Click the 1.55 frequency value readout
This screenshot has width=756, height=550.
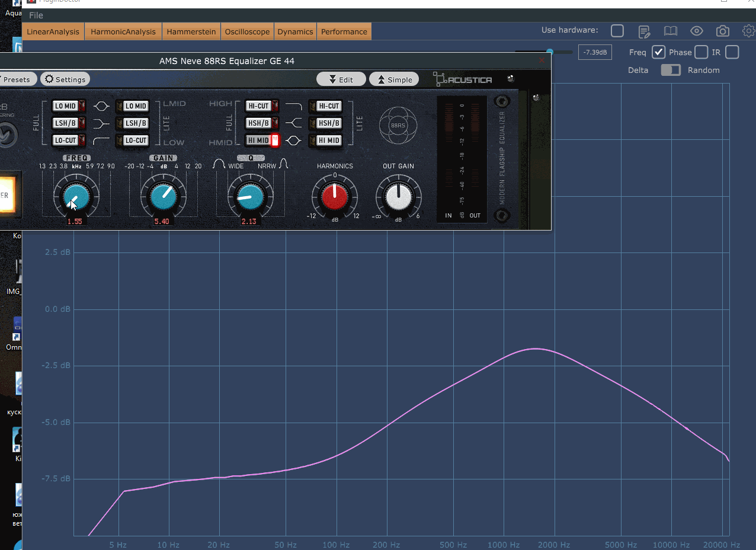tap(75, 221)
